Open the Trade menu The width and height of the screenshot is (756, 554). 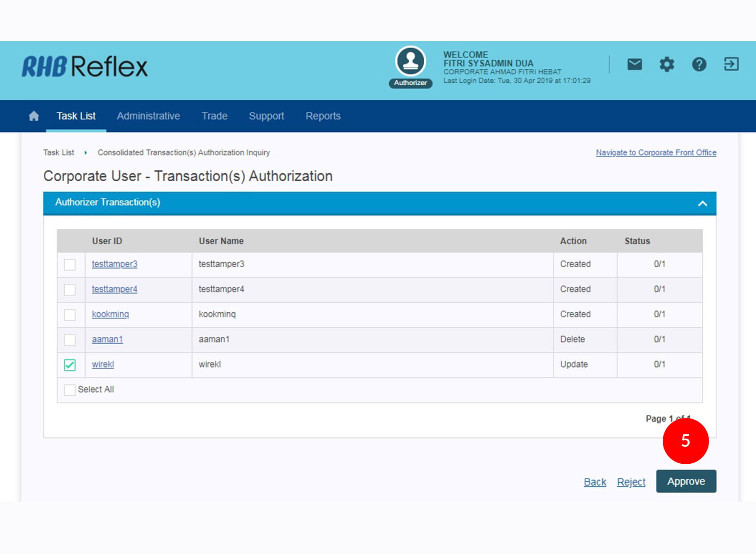click(x=214, y=116)
